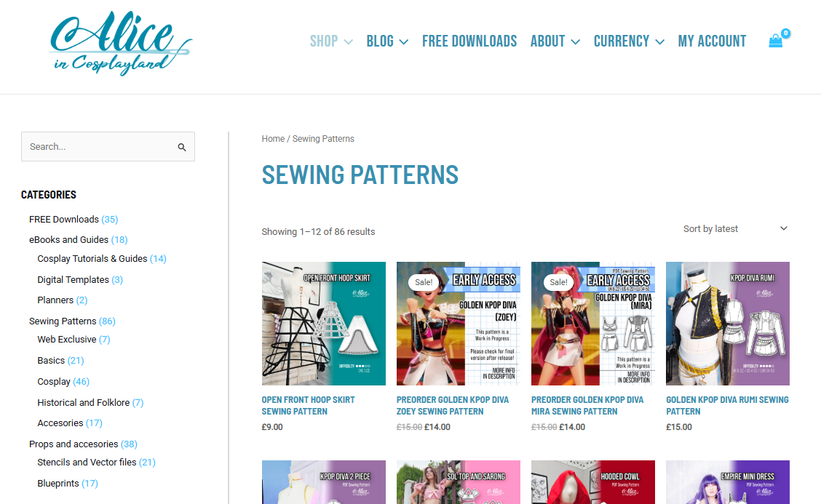Image resolution: width=821 pixels, height=504 pixels.
Task: Click the Alice in Cosplayland logo
Action: pyautogui.click(x=121, y=44)
